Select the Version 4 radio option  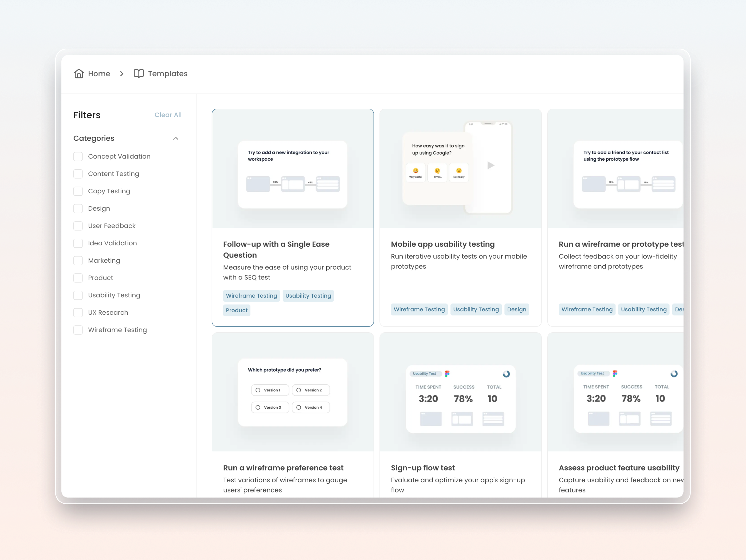[x=299, y=407]
